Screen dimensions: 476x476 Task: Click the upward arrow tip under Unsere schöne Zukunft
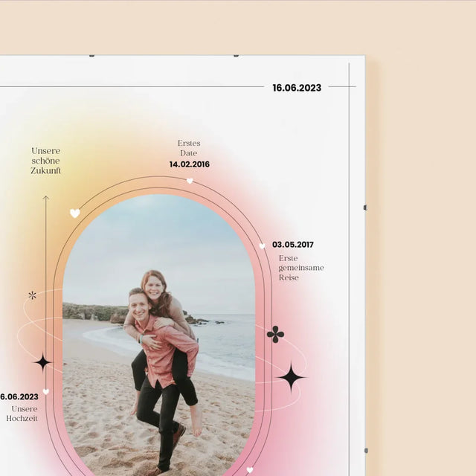tap(45, 199)
